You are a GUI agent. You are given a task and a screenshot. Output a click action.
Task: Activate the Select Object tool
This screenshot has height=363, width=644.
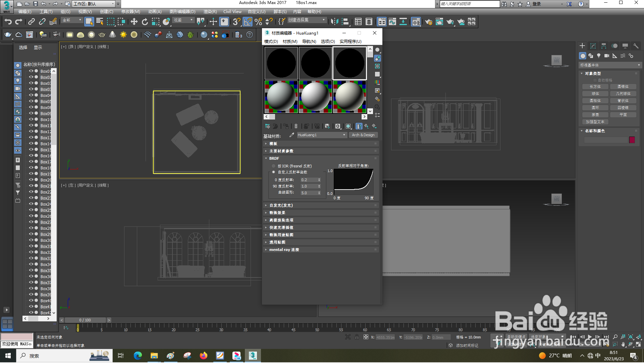89,22
